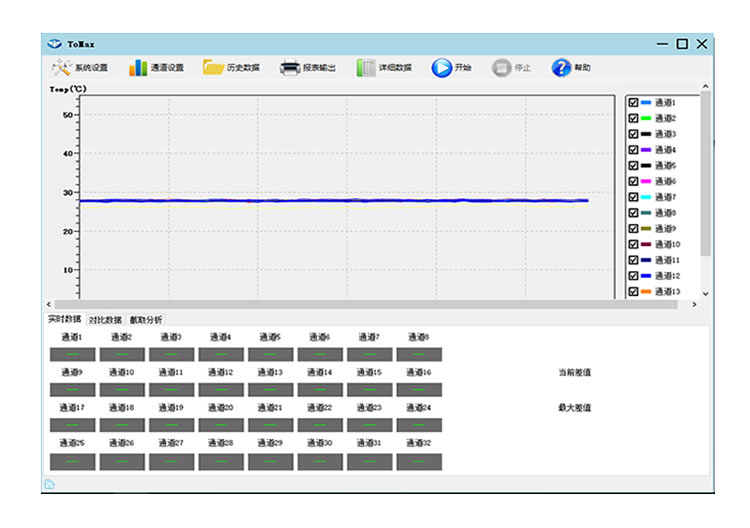Toggle 通道8 legend checkbox
Screen dimensions: 750x528
coord(633,213)
